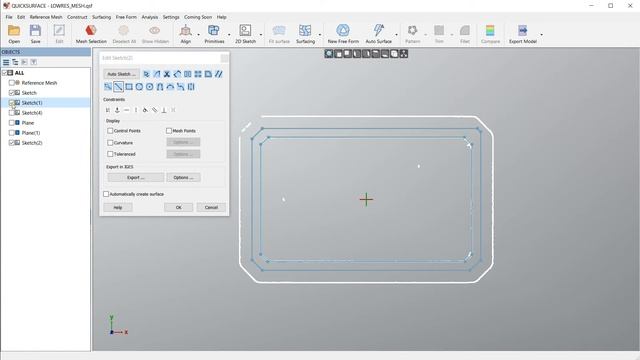This screenshot has width=640, height=360.
Task: Click the zoom-to-fit view icon
Action: [329, 54]
